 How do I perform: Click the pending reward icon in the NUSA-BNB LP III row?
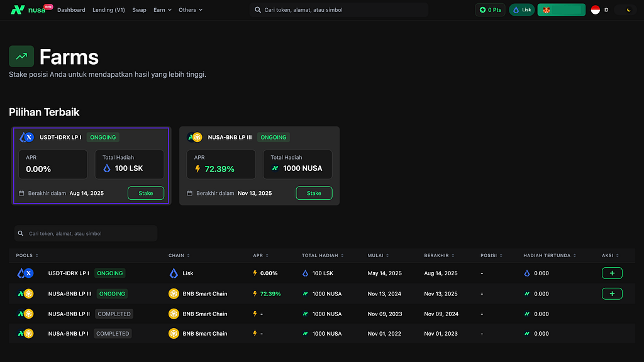(x=527, y=293)
